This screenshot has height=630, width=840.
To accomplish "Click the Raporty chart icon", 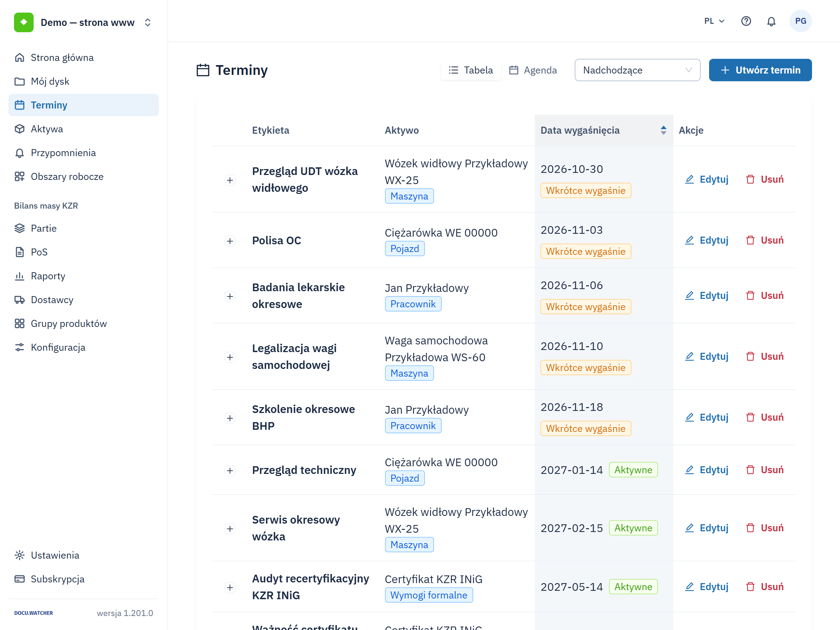I will tap(19, 276).
